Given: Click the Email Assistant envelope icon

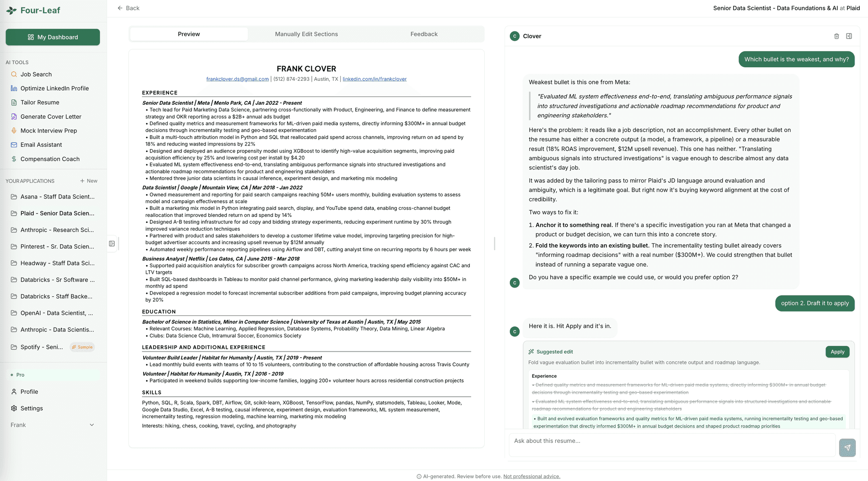Looking at the screenshot, I should coord(14,145).
